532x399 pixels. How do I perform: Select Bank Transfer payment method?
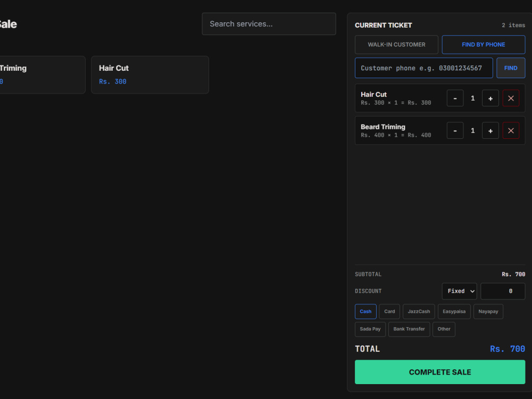(409, 329)
